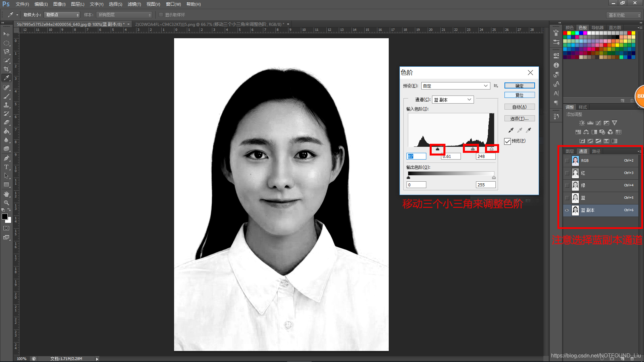Image resolution: width=644 pixels, height=362 pixels.
Task: Select the History Brush tool
Action: (6, 113)
